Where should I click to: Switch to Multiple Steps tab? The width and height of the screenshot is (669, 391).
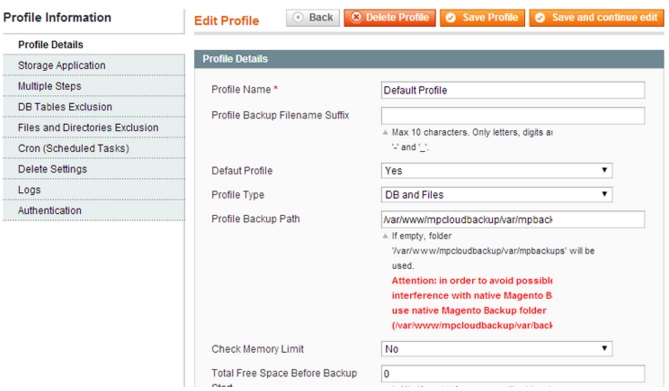point(94,86)
